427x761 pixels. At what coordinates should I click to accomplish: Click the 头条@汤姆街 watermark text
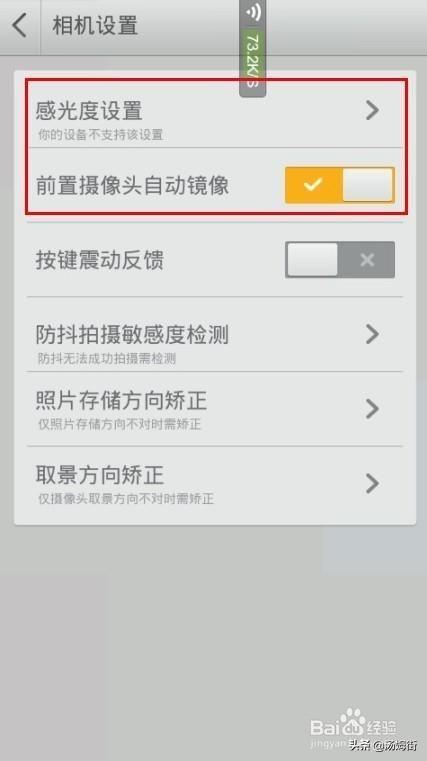(x=383, y=745)
